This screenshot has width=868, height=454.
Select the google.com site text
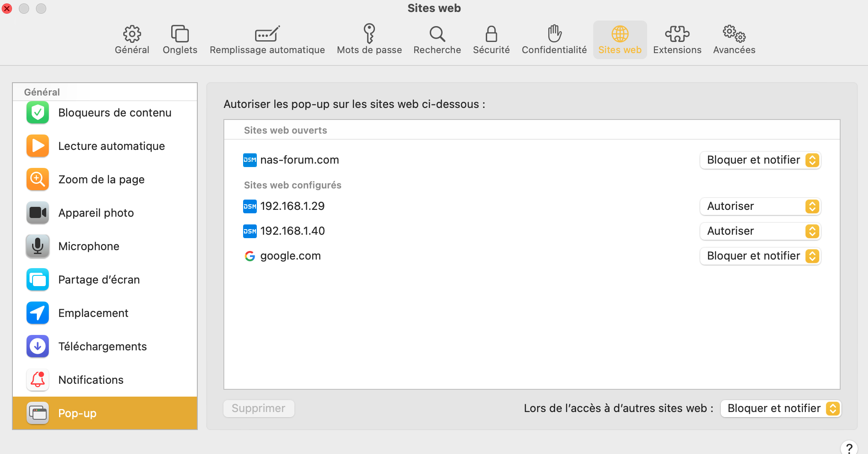[290, 256]
